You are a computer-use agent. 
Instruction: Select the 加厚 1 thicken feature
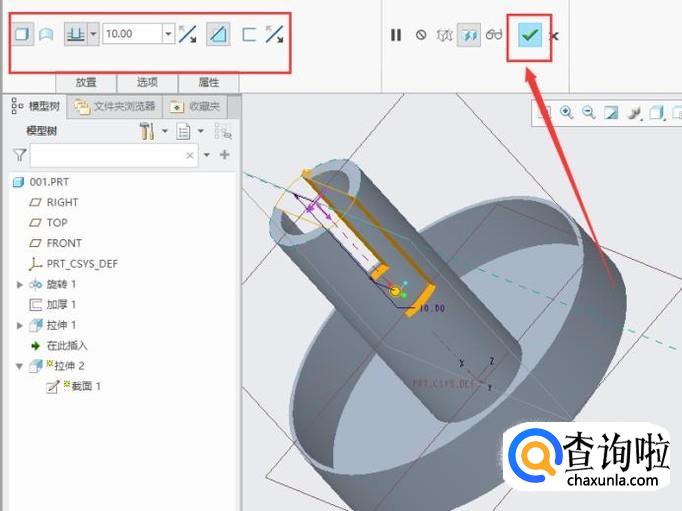point(61,305)
